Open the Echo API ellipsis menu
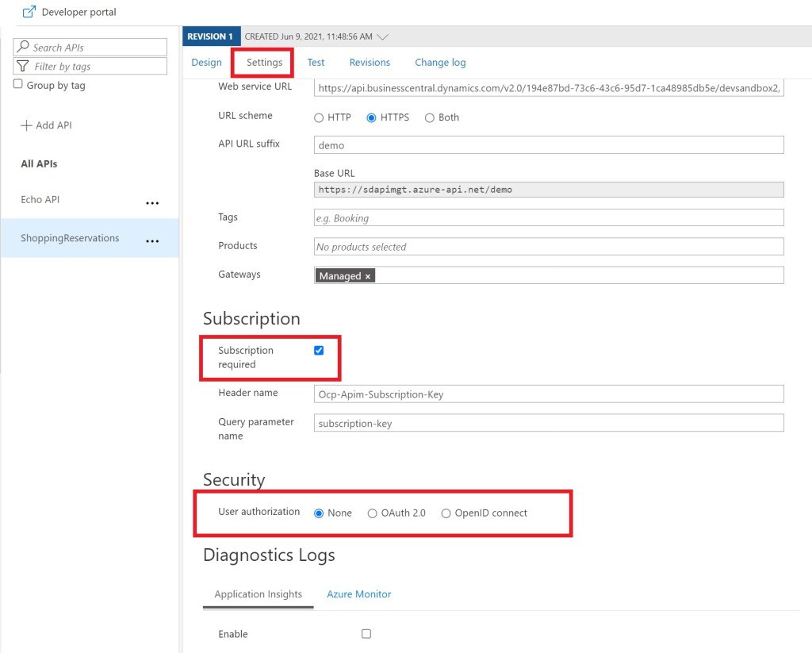Image resolution: width=812 pixels, height=653 pixels. click(x=152, y=203)
